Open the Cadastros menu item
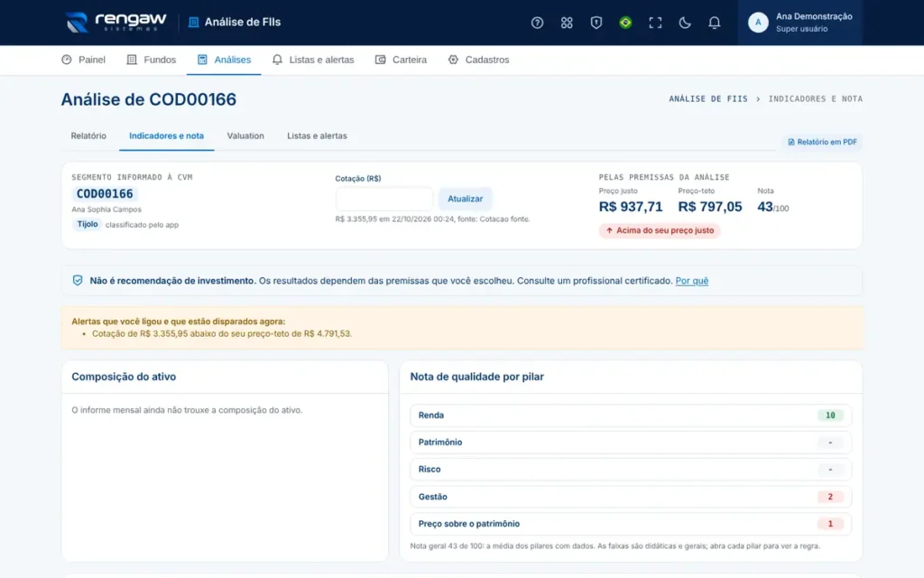924x578 pixels. [x=478, y=60]
